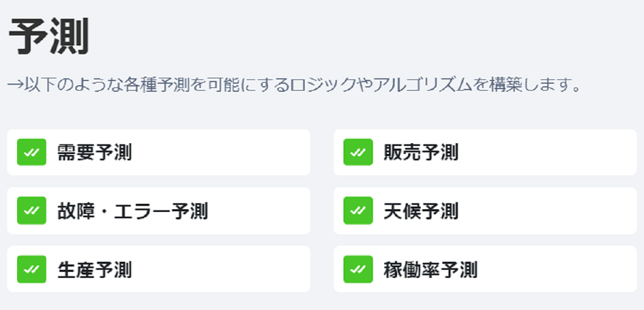
Task: Click the description sentence starting with →以下のような
Action: (293, 84)
